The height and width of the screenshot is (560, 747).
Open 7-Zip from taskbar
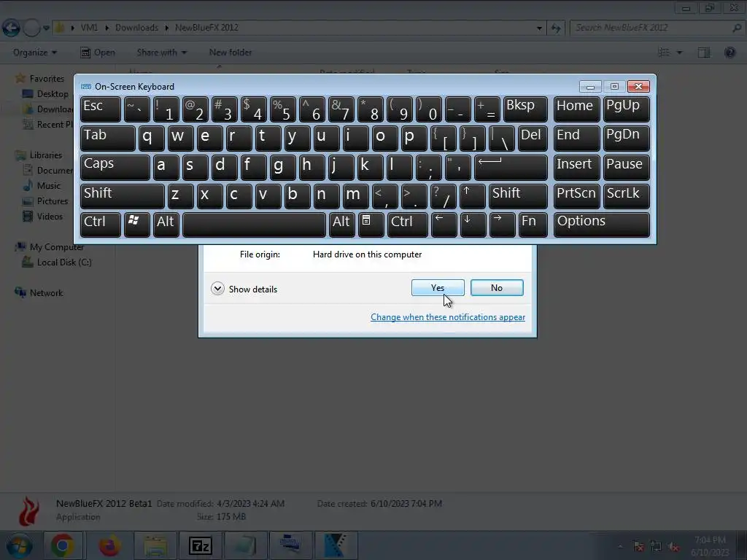[200, 545]
